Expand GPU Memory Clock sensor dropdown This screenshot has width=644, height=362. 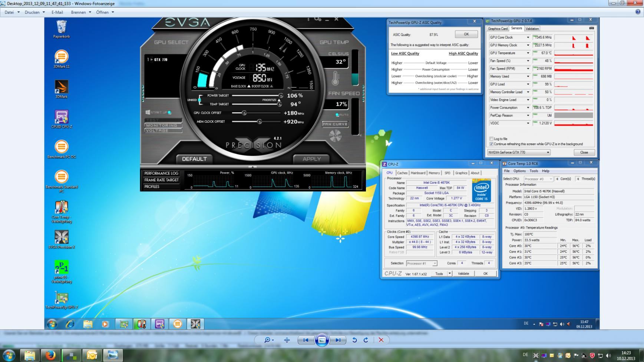[x=528, y=45]
